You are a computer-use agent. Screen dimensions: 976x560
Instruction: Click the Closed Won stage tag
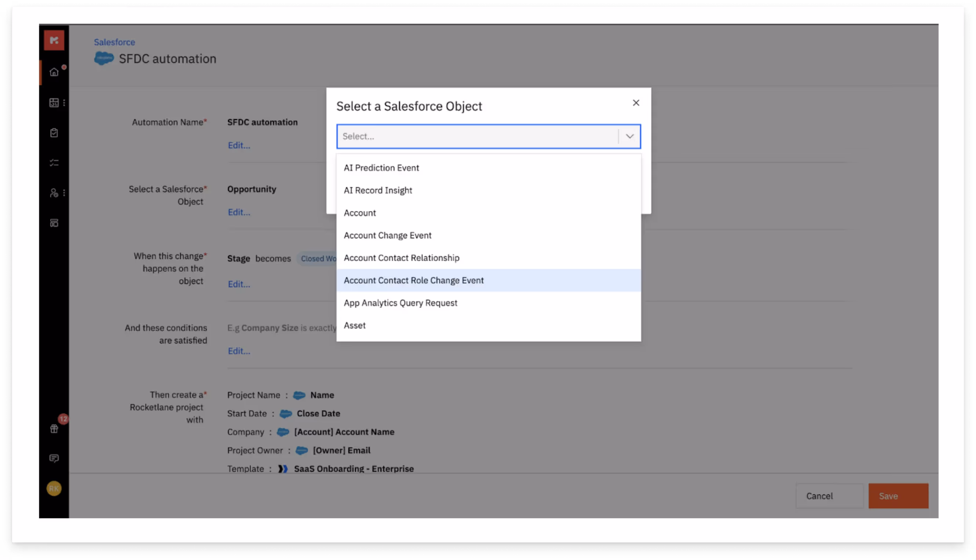pos(318,259)
